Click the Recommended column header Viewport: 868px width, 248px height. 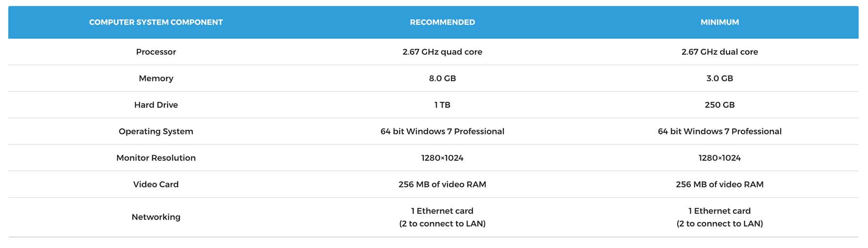pyautogui.click(x=442, y=22)
